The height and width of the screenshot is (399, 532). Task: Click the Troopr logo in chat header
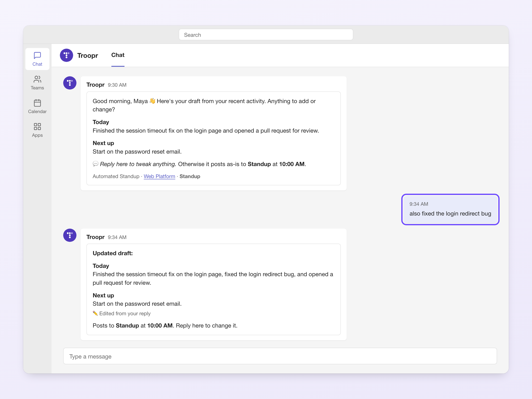tap(66, 55)
